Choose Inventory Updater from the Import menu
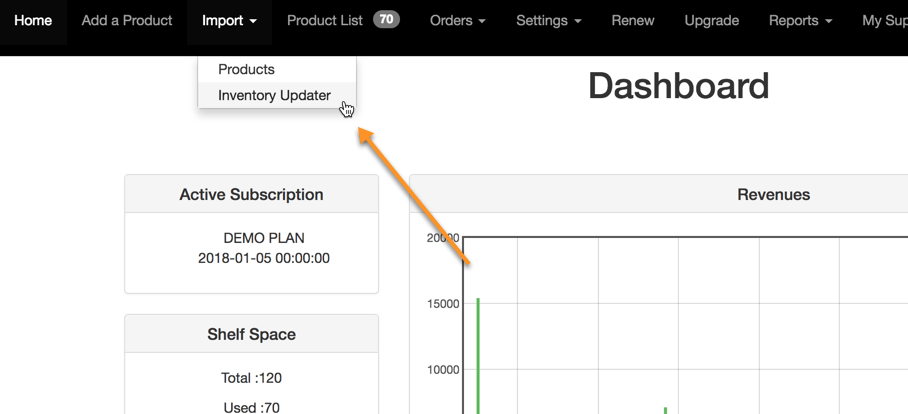The image size is (908, 414). (274, 96)
